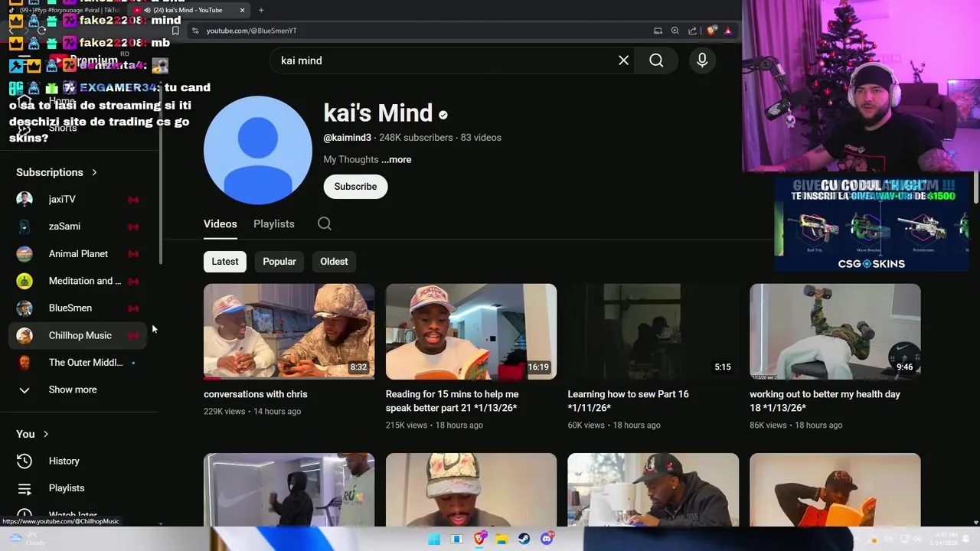Click the Playlists icon in the sidebar
980x551 pixels.
tap(24, 488)
